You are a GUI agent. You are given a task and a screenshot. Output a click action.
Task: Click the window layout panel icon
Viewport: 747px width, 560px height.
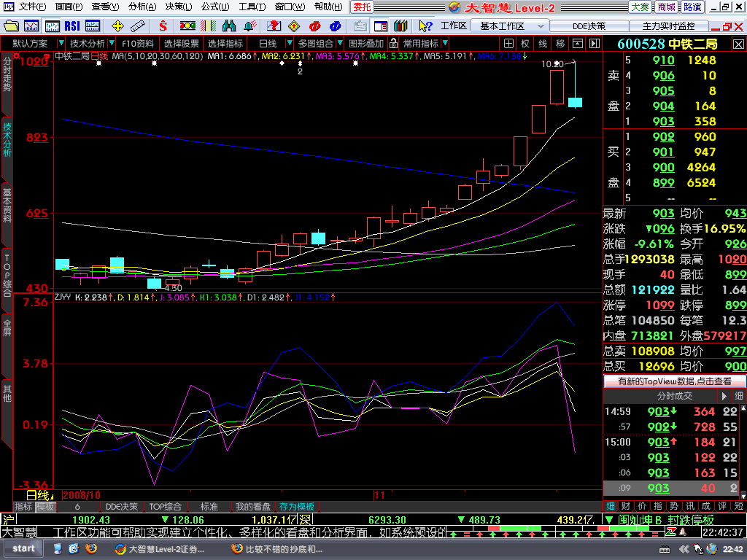tap(381, 26)
